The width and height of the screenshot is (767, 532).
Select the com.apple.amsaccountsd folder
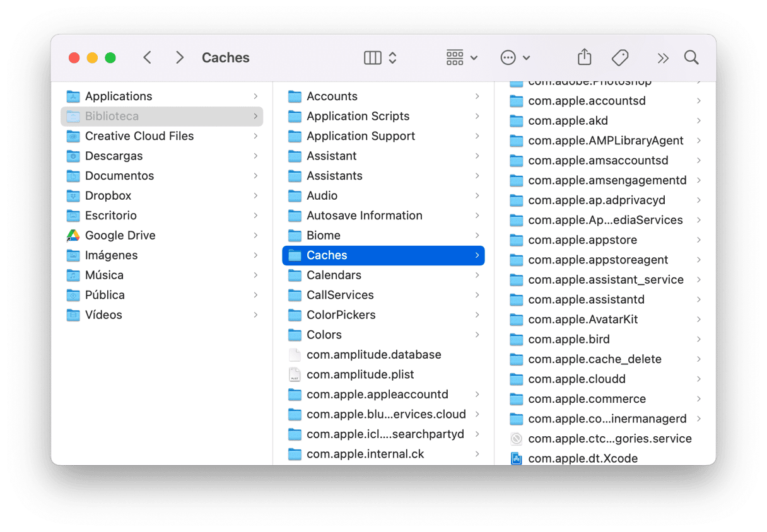606,161
